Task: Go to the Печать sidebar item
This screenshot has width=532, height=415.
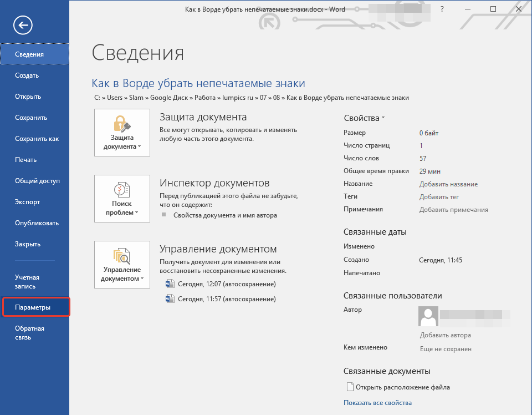Action: pyautogui.click(x=26, y=160)
